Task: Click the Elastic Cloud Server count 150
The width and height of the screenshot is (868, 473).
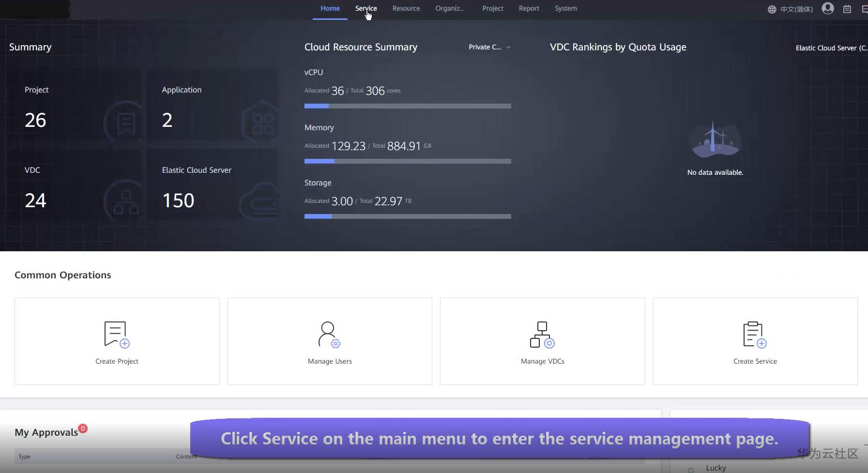Action: (x=178, y=200)
